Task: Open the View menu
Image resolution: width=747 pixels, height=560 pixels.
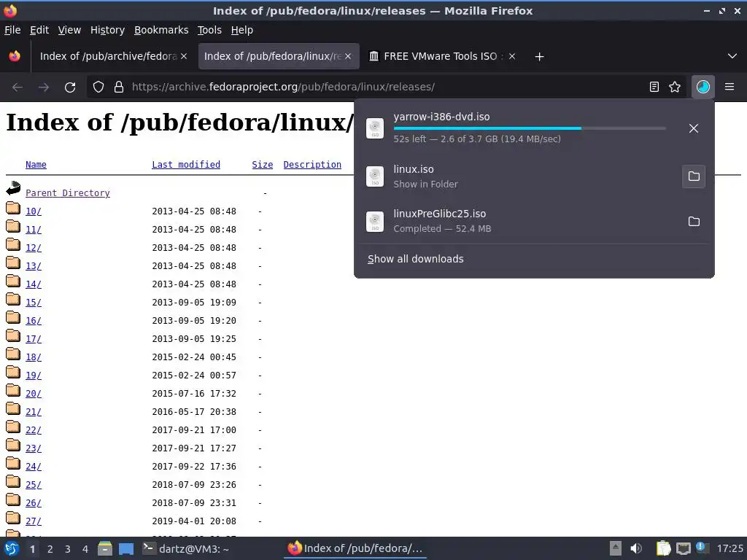Action: (x=69, y=30)
